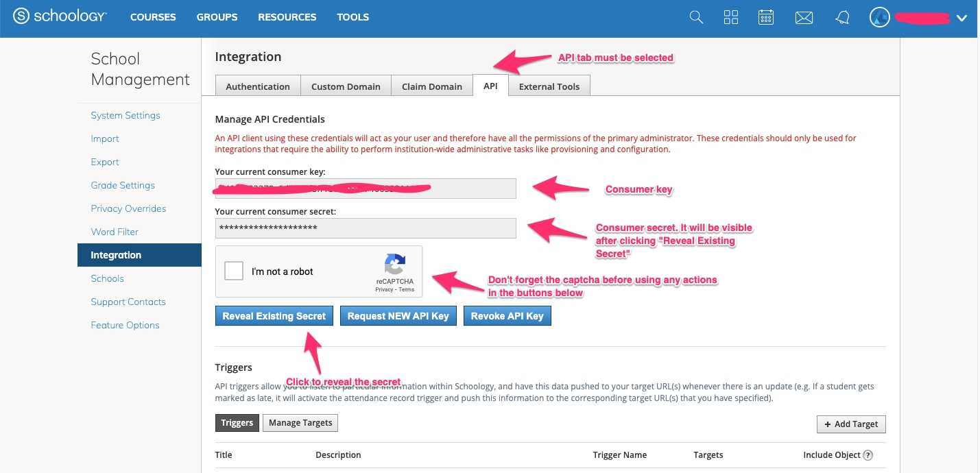Screen dimensions: 980x473
Task: Open the calendar icon in header
Action: (x=766, y=18)
